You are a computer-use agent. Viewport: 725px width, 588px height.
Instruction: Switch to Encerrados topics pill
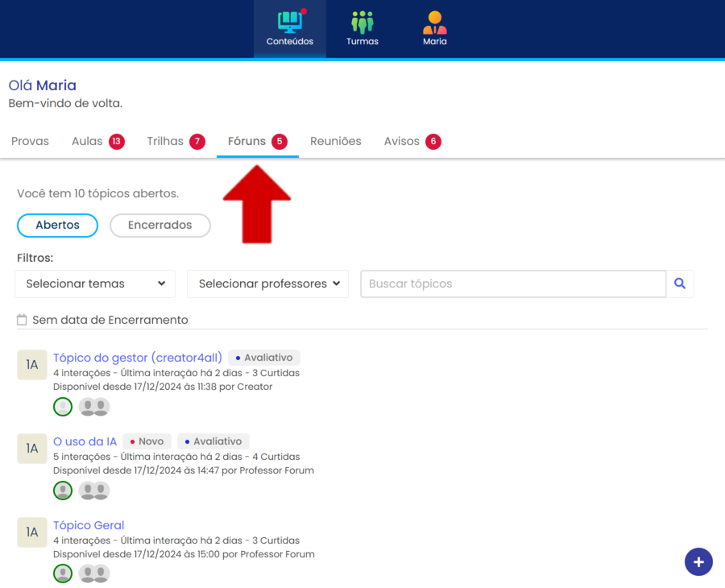[159, 226]
